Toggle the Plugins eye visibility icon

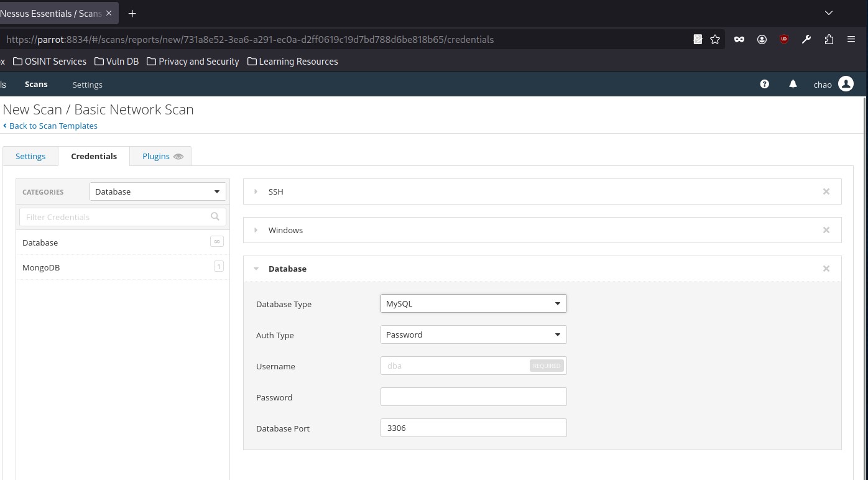click(x=178, y=156)
